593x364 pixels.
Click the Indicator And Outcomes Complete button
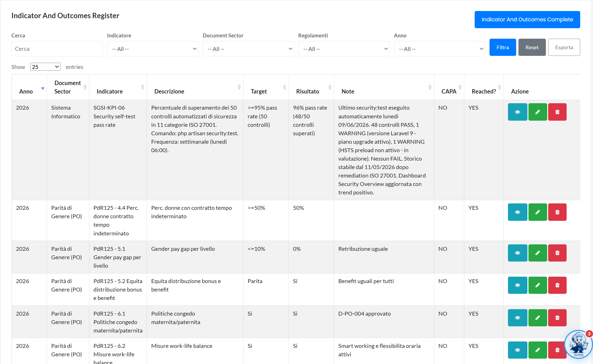point(527,19)
